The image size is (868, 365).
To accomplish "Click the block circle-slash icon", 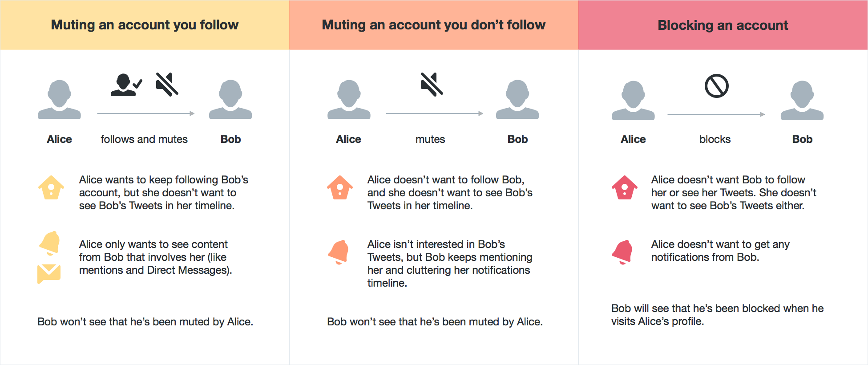I will click(x=717, y=86).
